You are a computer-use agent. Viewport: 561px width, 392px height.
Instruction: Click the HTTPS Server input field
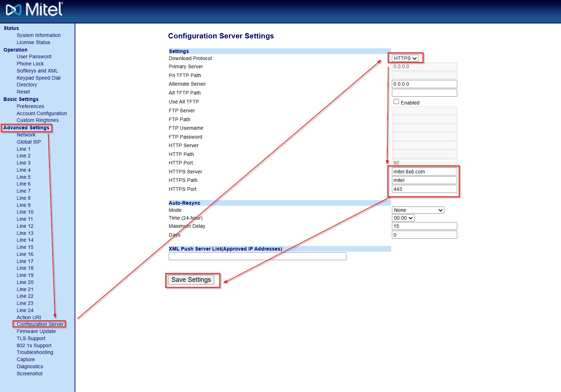(x=424, y=172)
